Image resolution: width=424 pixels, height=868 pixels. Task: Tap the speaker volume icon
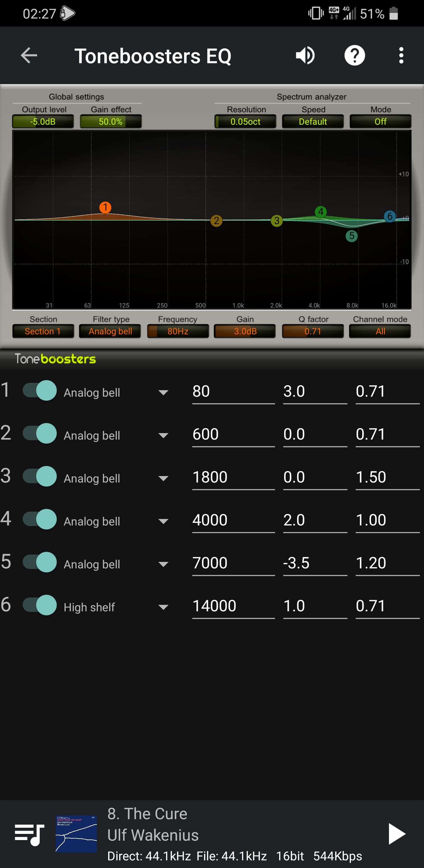(x=305, y=56)
